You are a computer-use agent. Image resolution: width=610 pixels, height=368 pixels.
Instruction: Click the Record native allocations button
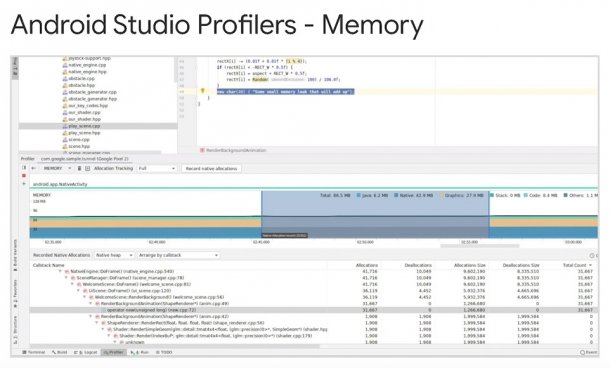click(x=211, y=168)
